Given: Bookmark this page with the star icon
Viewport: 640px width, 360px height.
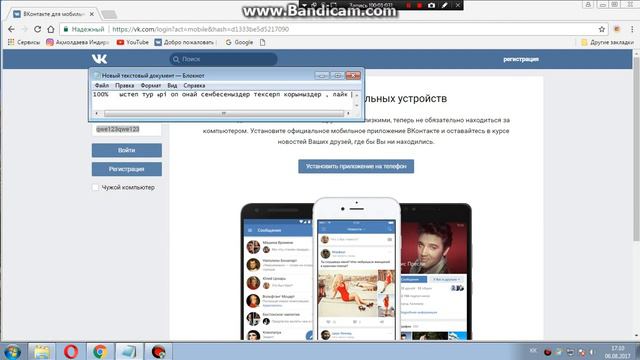Looking at the screenshot, I should click(602, 29).
